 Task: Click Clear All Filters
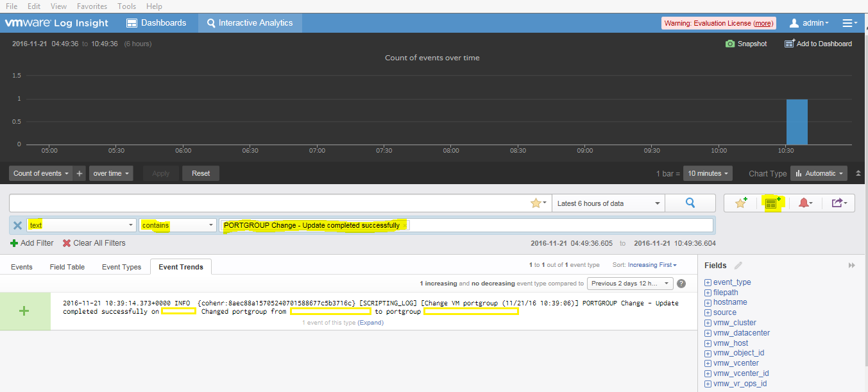point(94,243)
